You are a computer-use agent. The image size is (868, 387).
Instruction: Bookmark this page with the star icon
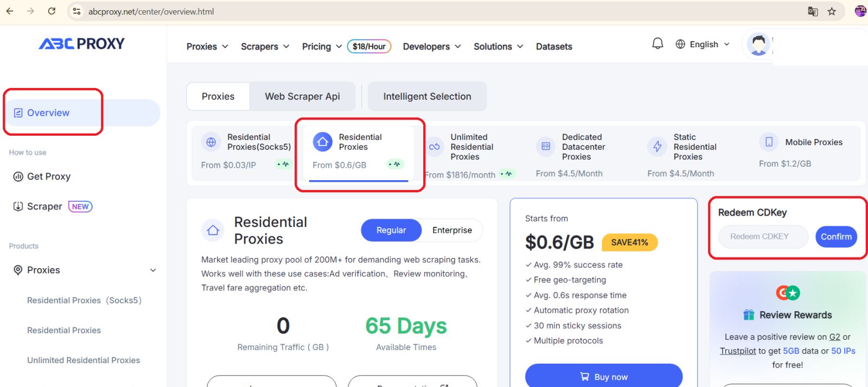[832, 11]
